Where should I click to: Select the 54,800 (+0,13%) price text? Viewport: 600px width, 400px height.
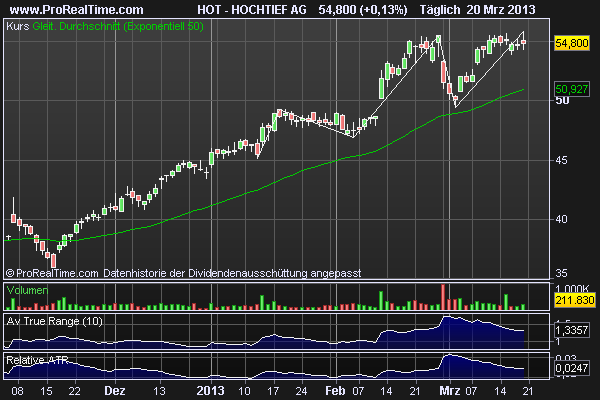(363, 9)
